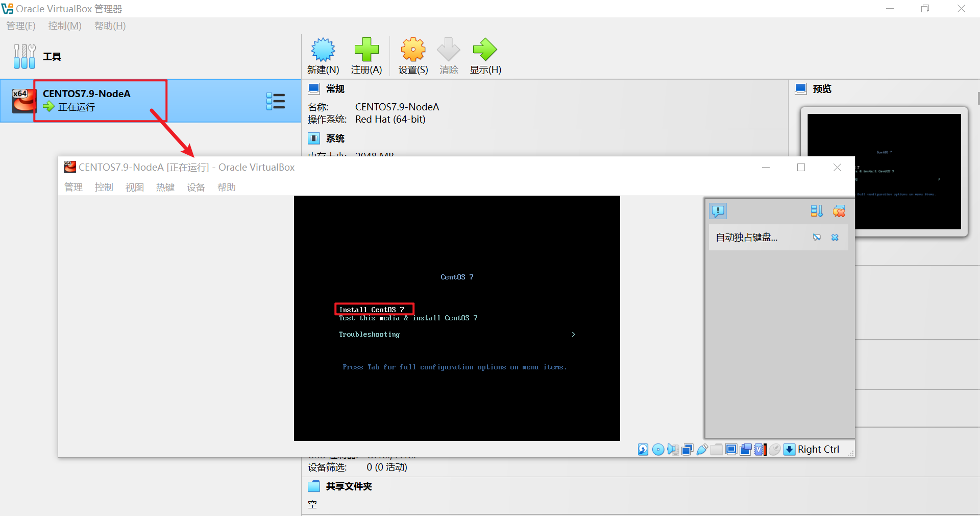Viewport: 980px width, 516px height.
Task: Select Test this media & install CentOS 7
Action: (408, 318)
